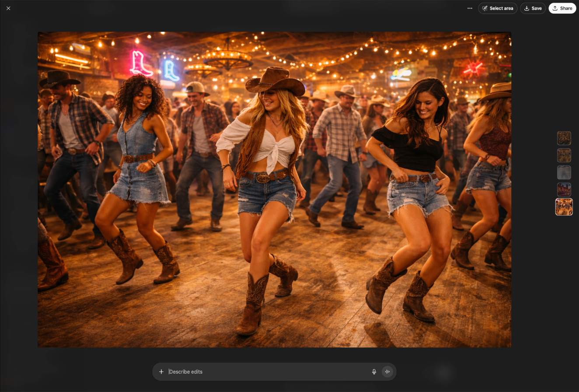Viewport: 579px width, 392px height.
Task: Click the center dancer's belt buckle
Action: point(263,178)
